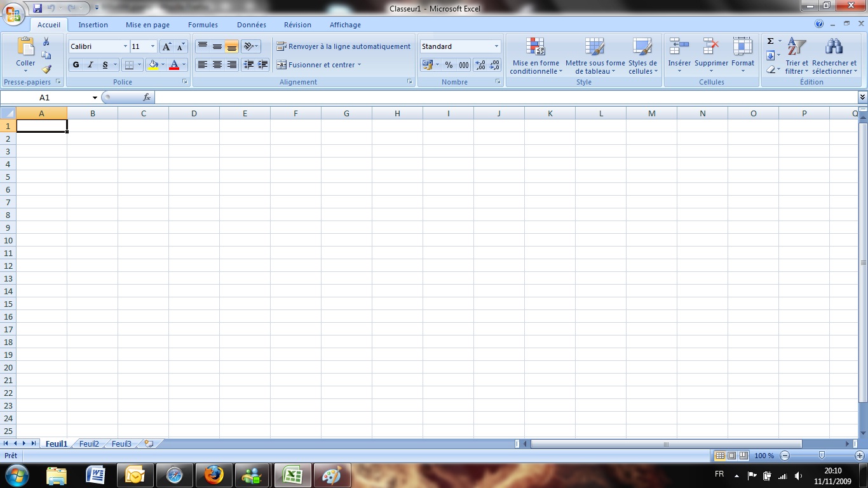This screenshot has height=488, width=868.
Task: Click the fx insert function icon
Action: [147, 97]
